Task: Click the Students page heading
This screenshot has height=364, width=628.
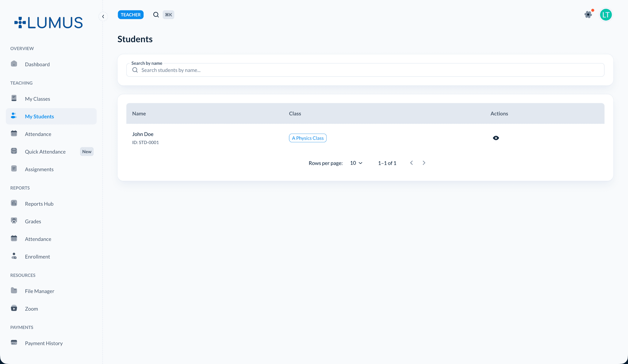Action: coord(135,39)
